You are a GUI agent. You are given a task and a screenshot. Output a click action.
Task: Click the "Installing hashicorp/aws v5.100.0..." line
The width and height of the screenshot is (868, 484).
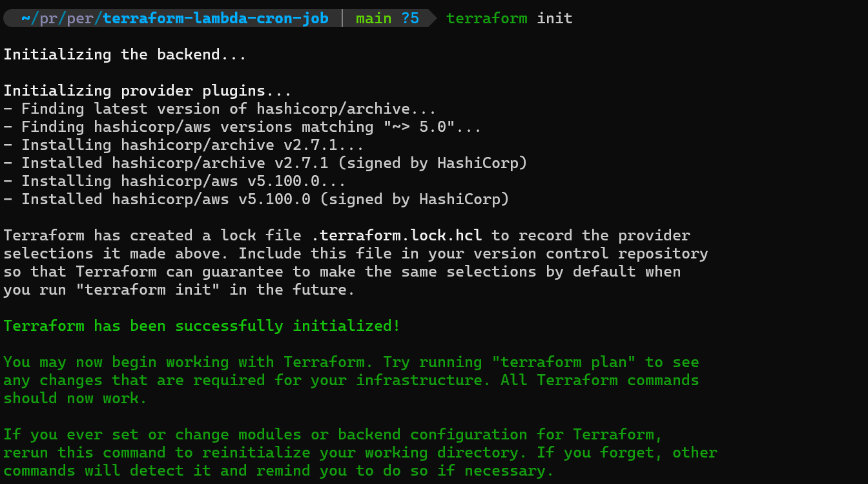coord(183,181)
